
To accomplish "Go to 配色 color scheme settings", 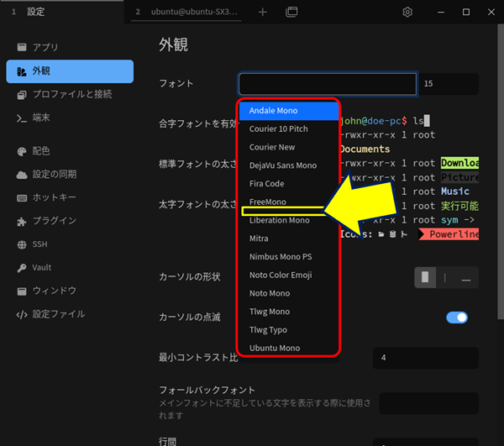I will click(x=70, y=151).
